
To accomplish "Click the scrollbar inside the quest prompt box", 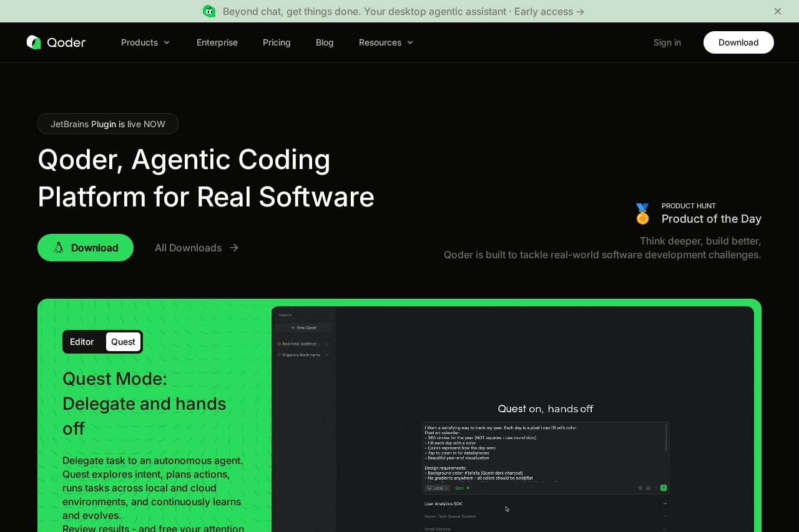I will 666,438.
